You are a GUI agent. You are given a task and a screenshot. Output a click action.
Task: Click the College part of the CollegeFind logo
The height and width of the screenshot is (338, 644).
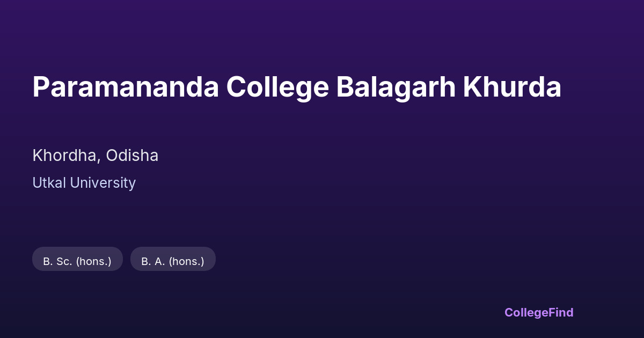[526, 312]
